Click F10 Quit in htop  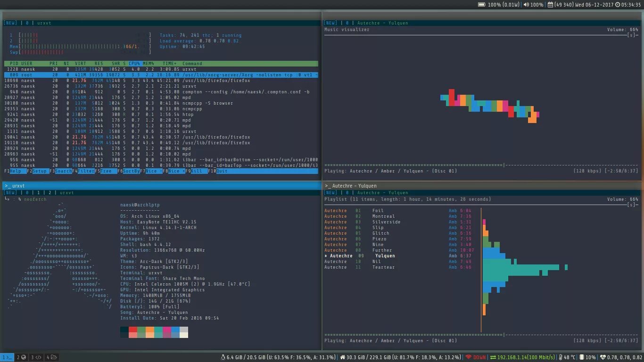(219, 171)
